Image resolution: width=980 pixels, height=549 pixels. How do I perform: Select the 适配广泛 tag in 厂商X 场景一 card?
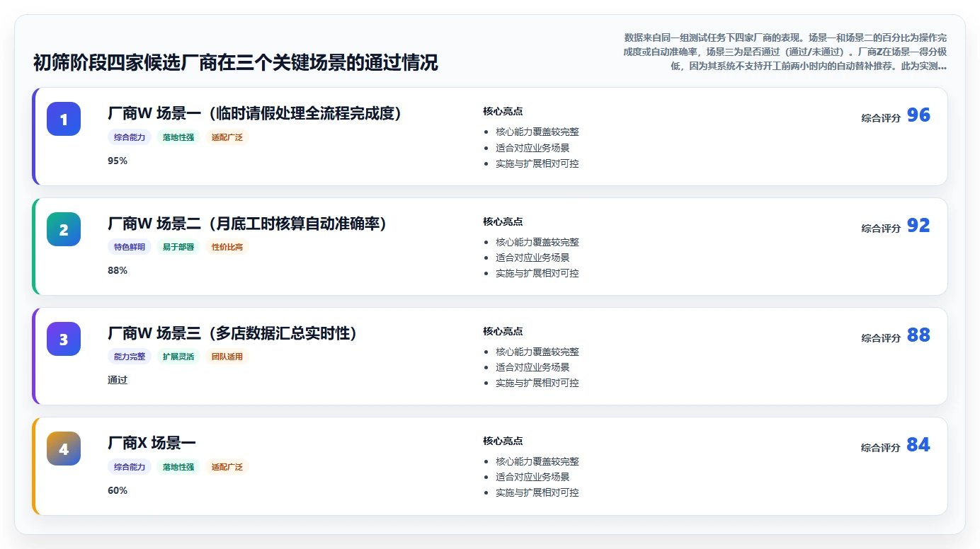227,467
